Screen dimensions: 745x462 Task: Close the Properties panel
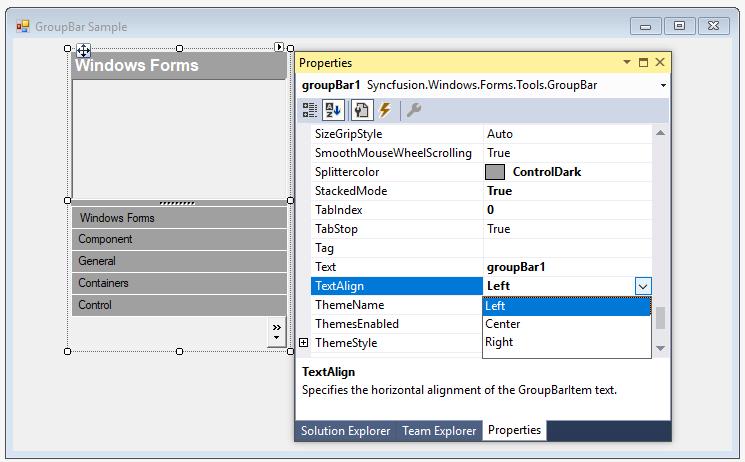pyautogui.click(x=660, y=62)
